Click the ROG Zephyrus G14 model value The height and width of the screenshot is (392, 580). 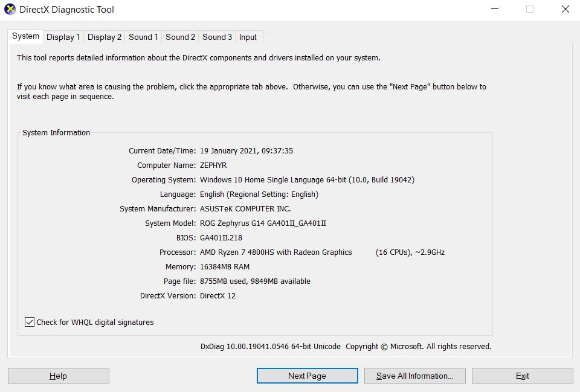[263, 223]
